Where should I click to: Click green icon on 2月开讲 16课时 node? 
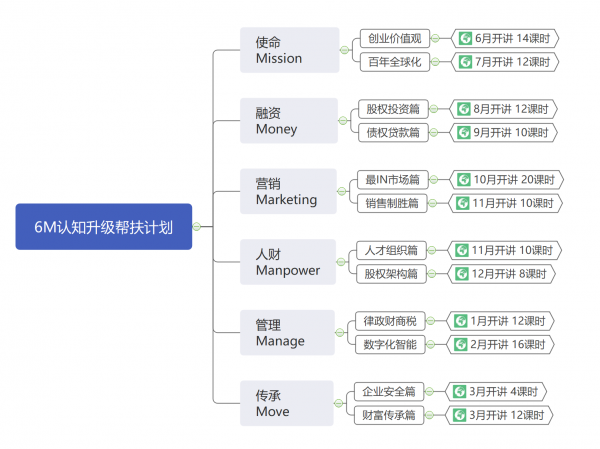coord(460,344)
